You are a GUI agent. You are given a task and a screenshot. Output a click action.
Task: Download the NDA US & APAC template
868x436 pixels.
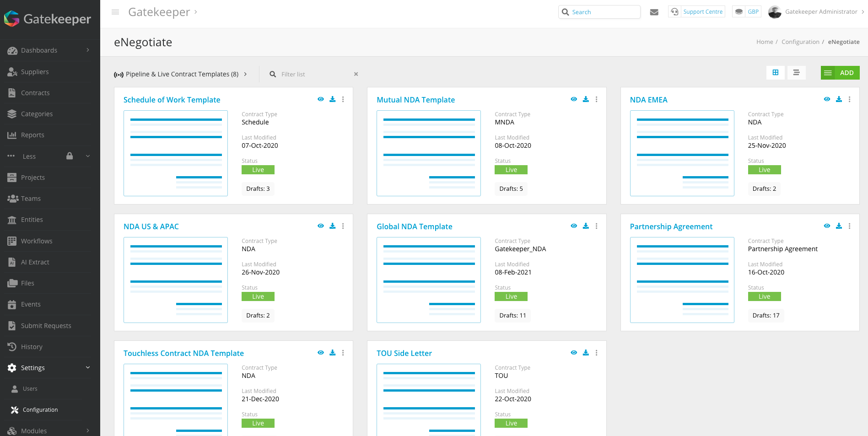point(333,226)
